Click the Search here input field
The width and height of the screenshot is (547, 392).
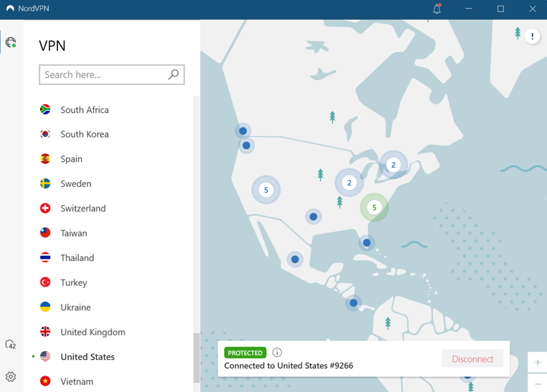111,75
